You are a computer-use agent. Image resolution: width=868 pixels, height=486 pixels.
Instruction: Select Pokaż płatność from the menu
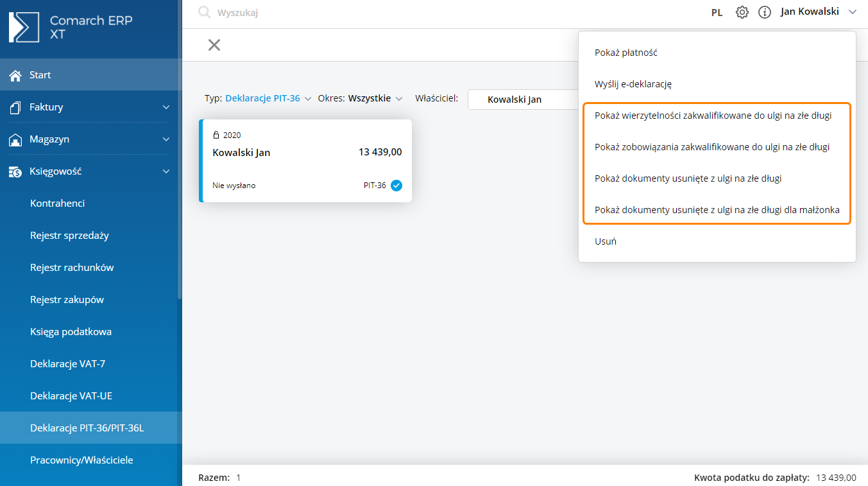[625, 53]
